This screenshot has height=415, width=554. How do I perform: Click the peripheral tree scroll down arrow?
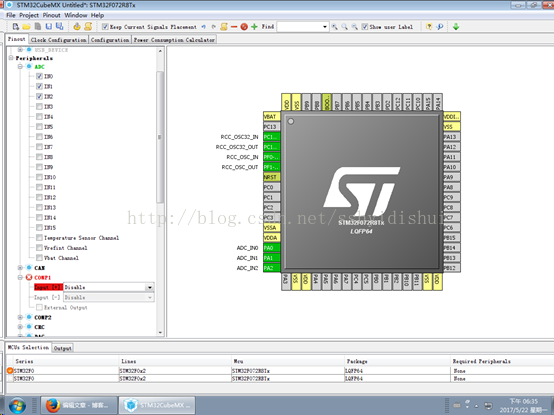pos(160,332)
